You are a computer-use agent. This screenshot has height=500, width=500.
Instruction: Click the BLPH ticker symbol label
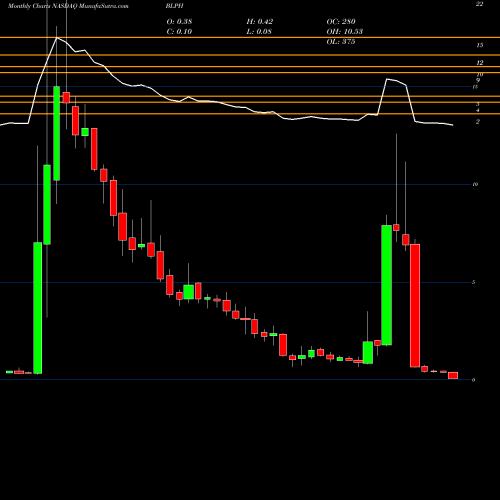175,6
